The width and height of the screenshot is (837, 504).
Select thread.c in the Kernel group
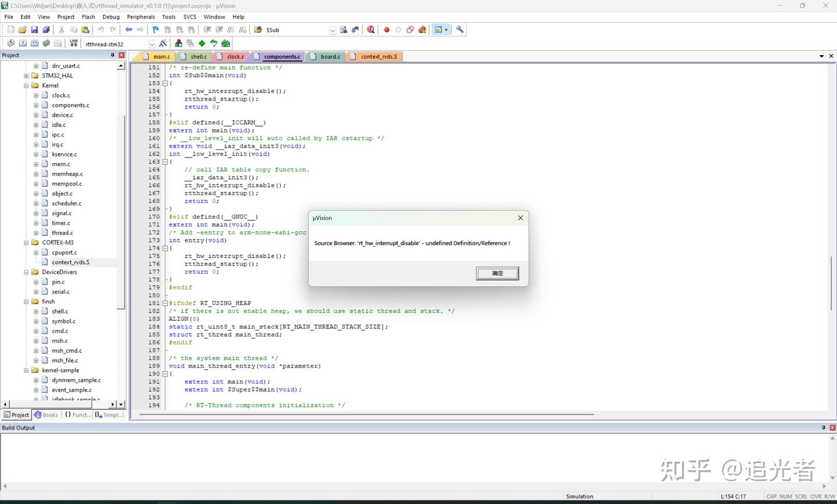point(62,233)
